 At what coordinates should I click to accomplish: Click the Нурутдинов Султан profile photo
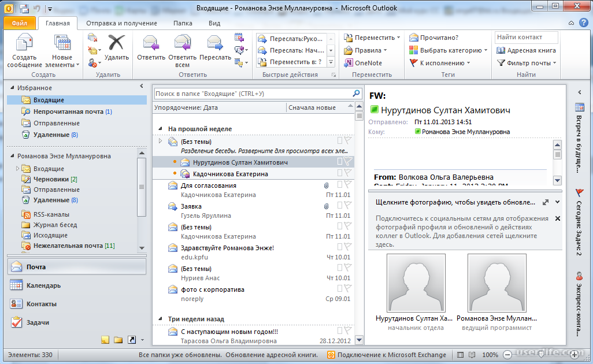(416, 283)
